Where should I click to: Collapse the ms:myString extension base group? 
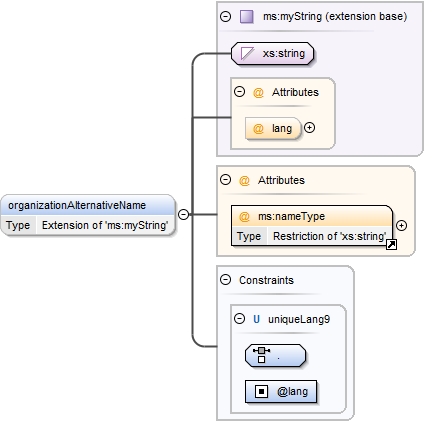[x=226, y=16]
